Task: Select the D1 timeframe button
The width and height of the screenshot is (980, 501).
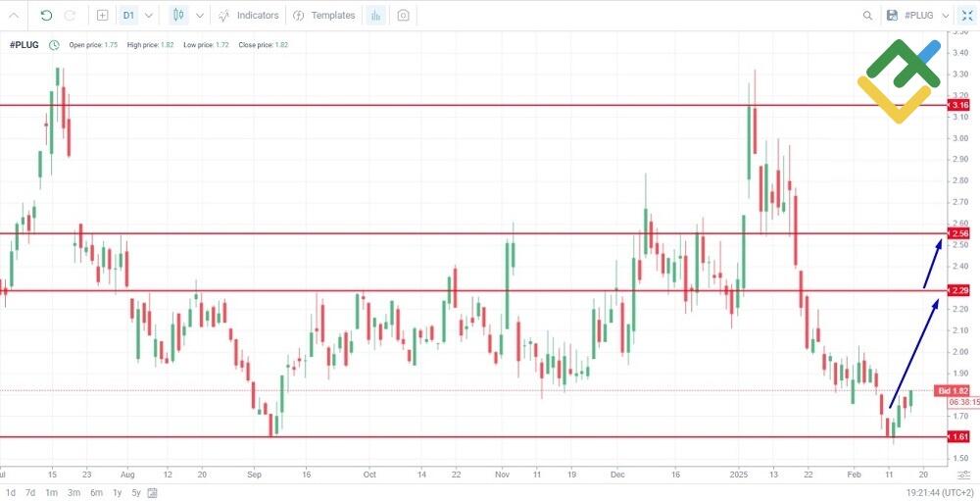Action: click(128, 15)
